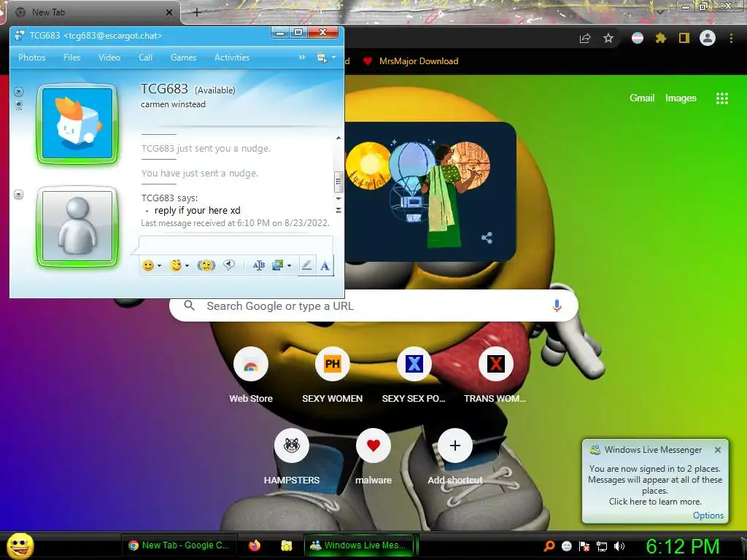The width and height of the screenshot is (747, 560).
Task: Click the conversation scrollbar thumb
Action: pyautogui.click(x=338, y=181)
